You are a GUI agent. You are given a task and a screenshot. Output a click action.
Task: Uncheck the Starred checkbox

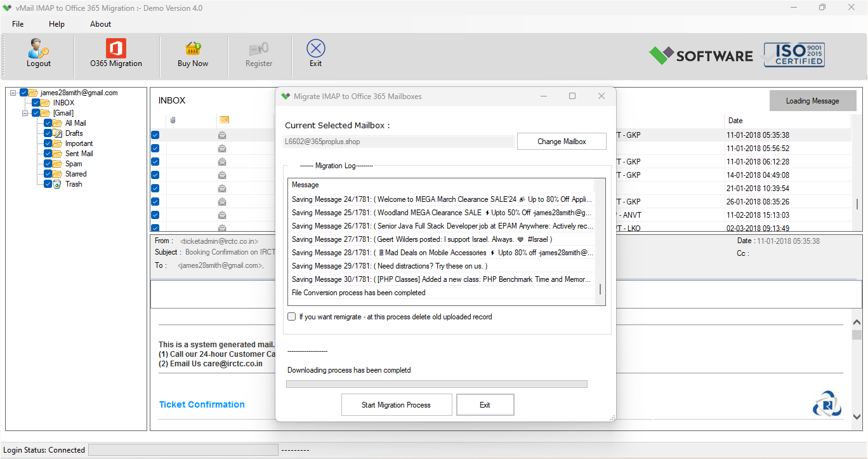pos(48,174)
